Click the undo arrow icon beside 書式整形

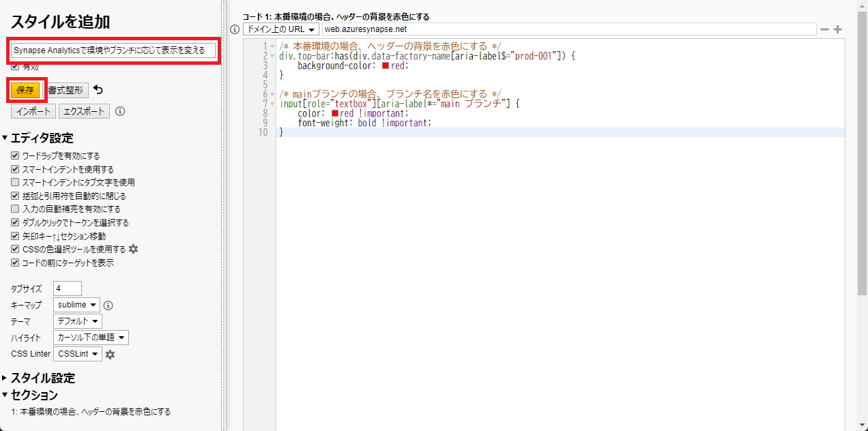[98, 90]
